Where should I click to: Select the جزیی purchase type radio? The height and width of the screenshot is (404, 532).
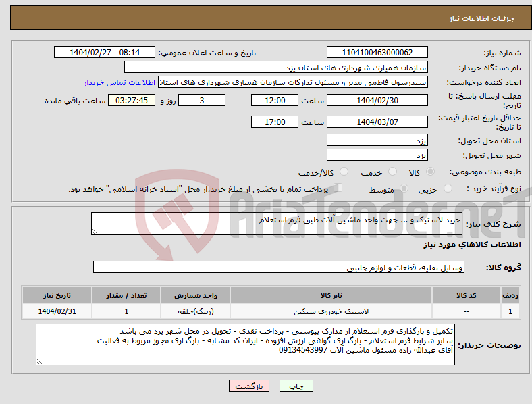coord(448,188)
